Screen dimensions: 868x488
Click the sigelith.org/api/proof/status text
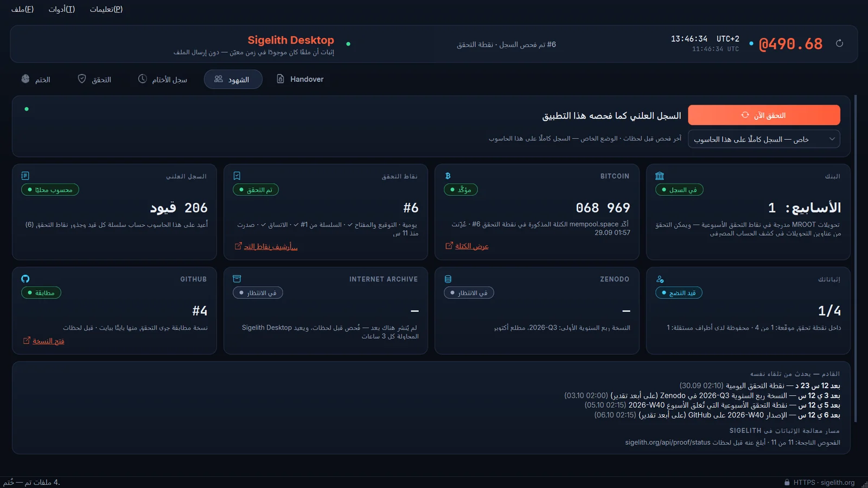click(x=668, y=442)
